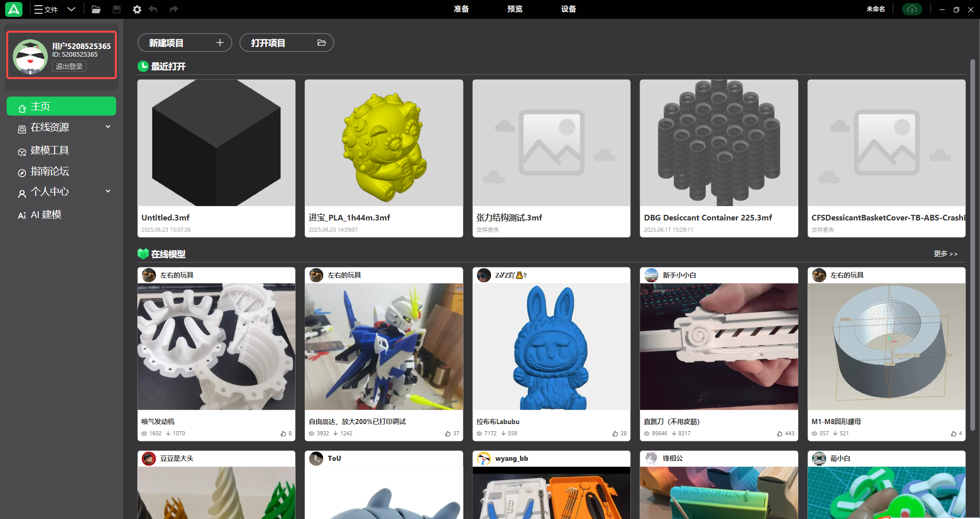Open the 自由高达 model image
Image resolution: width=980 pixels, height=519 pixels.
(x=384, y=347)
